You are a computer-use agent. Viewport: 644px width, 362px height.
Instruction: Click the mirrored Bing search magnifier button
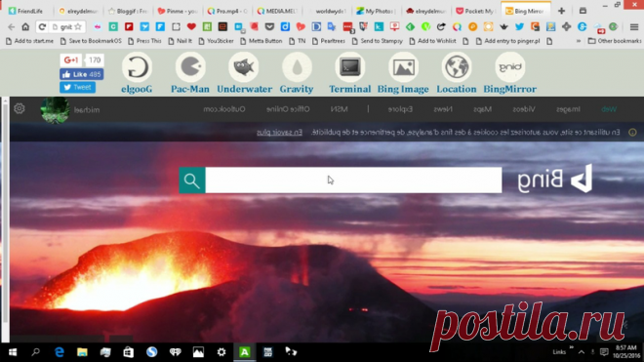tap(192, 180)
